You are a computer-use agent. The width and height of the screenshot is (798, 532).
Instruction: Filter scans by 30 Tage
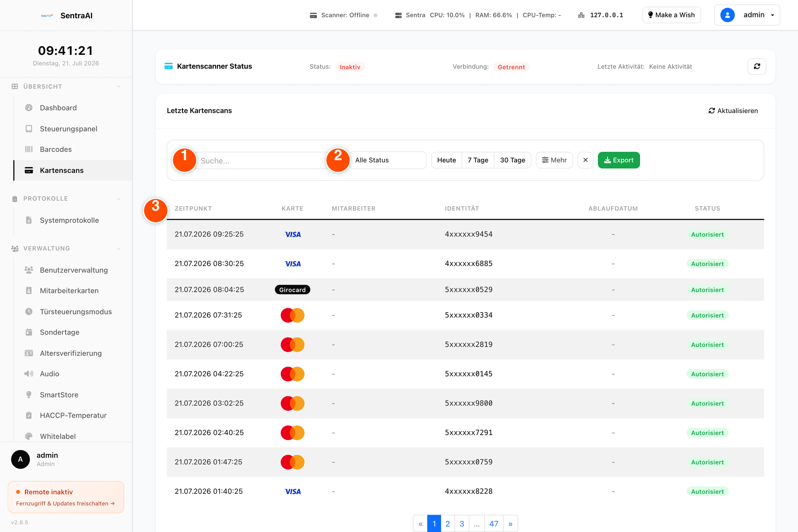512,160
